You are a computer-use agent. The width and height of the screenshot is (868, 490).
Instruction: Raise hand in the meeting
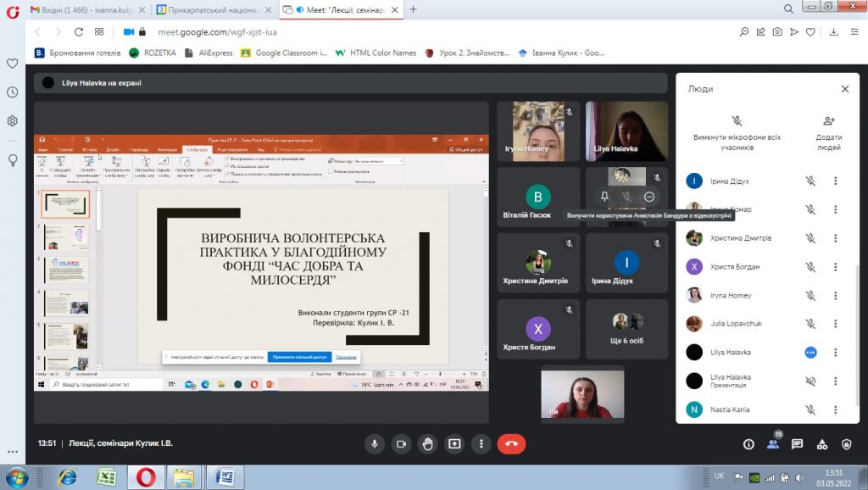click(x=428, y=443)
